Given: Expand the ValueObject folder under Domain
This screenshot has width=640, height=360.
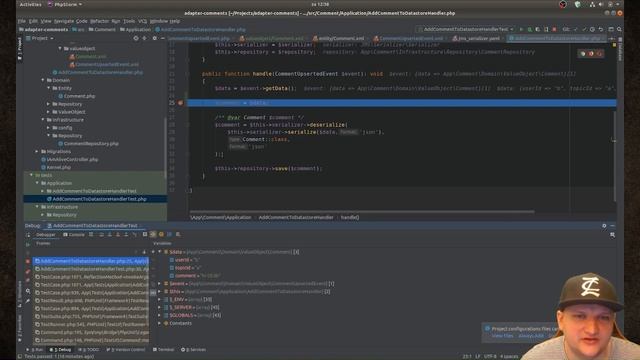Looking at the screenshot, I should [x=49, y=111].
